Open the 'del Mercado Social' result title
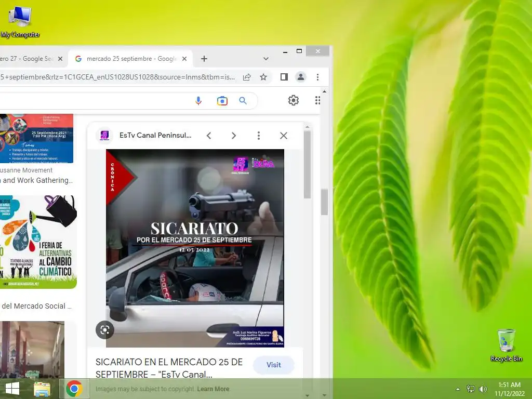This screenshot has height=399, width=532. pyautogui.click(x=36, y=306)
